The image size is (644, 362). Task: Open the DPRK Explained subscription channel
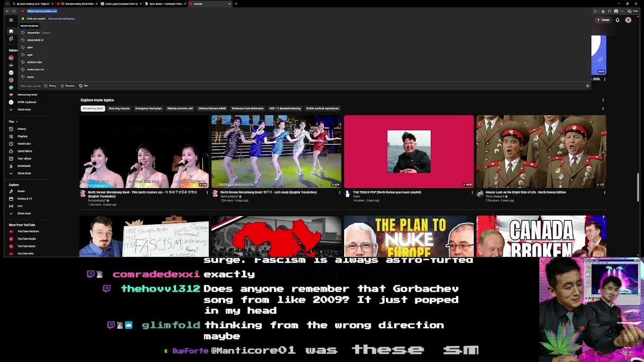point(23,102)
